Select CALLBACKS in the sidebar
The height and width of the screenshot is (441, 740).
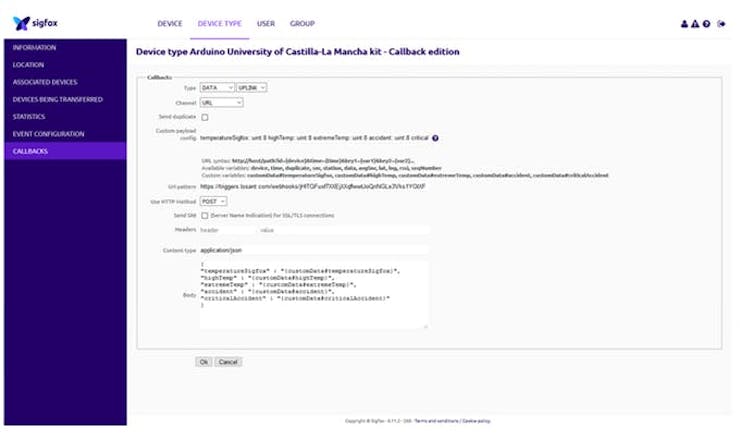point(65,151)
